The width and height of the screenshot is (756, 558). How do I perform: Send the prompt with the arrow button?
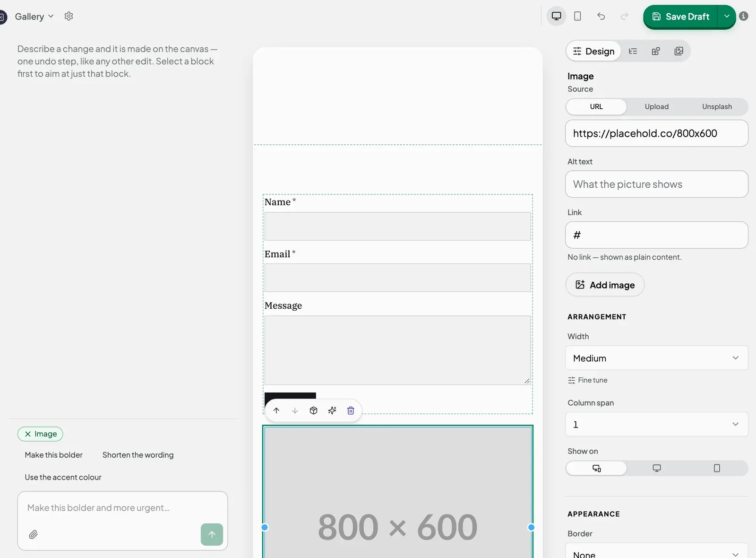coord(212,534)
